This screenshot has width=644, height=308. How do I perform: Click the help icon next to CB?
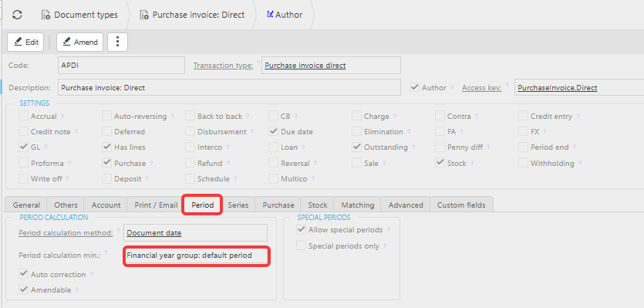tap(295, 116)
